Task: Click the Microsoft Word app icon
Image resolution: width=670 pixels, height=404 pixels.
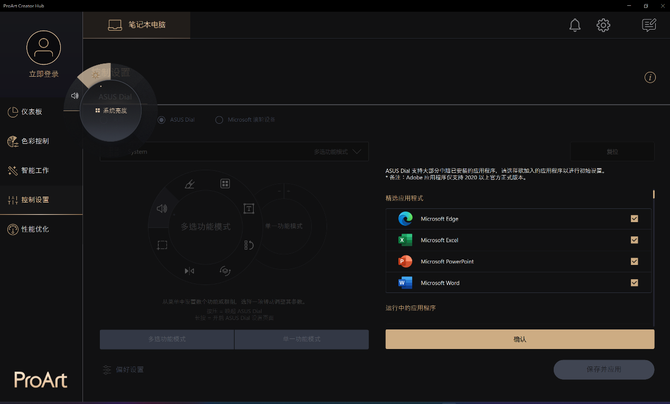Action: click(x=405, y=283)
